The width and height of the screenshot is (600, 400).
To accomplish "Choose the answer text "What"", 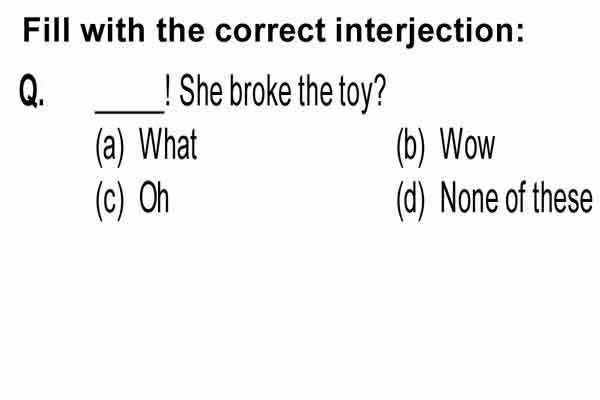I will click(168, 144).
